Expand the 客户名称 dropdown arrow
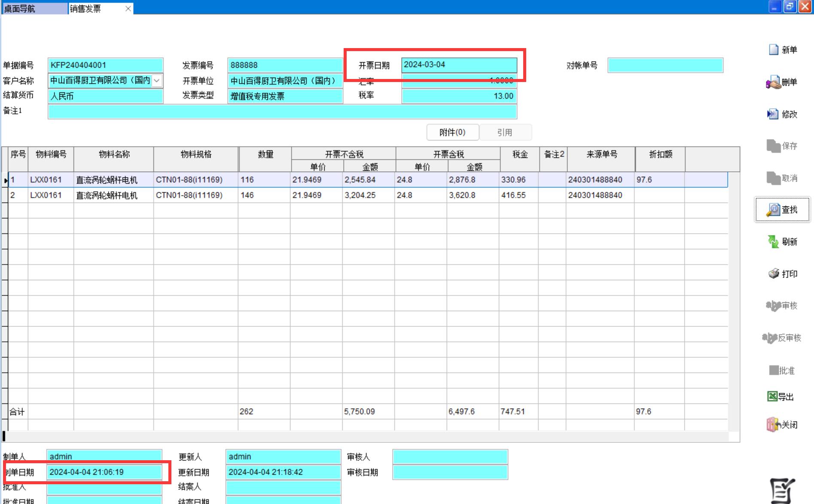 [157, 81]
